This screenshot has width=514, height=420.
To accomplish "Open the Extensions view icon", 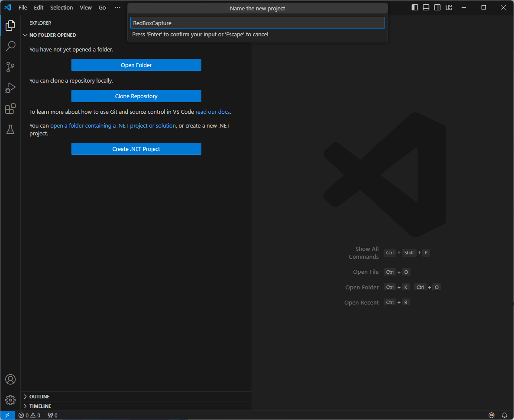I will point(10,109).
